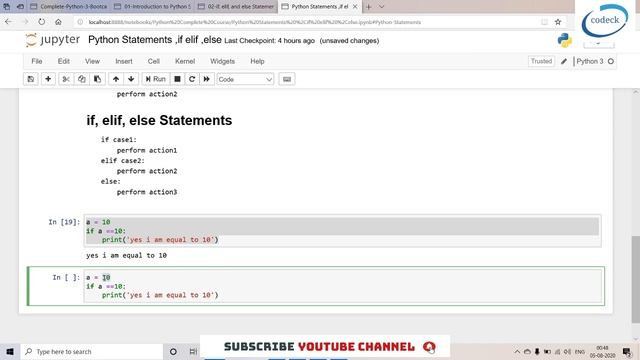Click the output text yes i am equal to 10
Image resolution: width=640 pixels, height=360 pixels.
tap(127, 256)
